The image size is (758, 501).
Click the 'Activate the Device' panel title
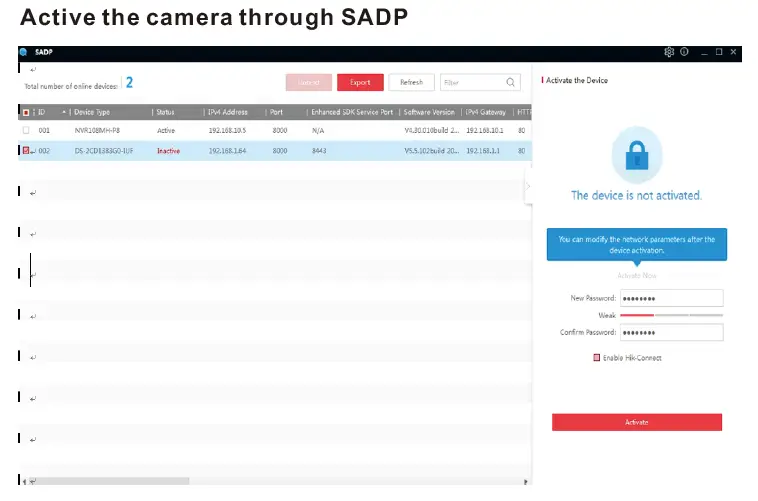click(x=577, y=80)
